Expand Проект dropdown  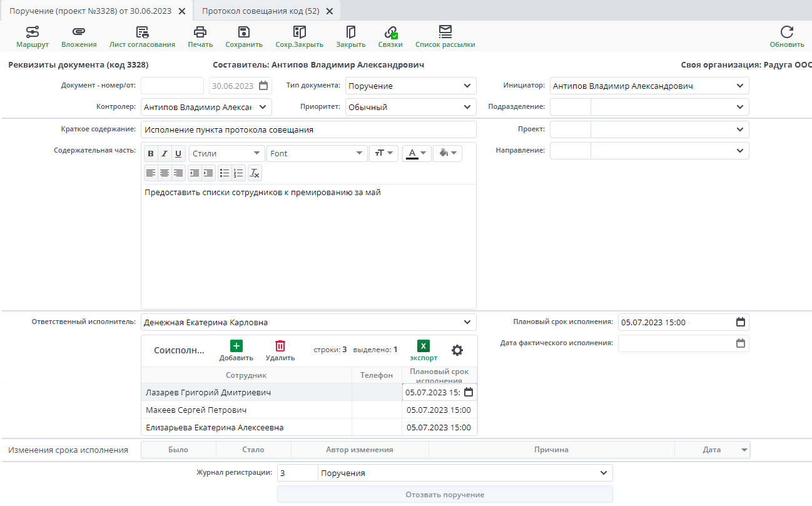[740, 129]
